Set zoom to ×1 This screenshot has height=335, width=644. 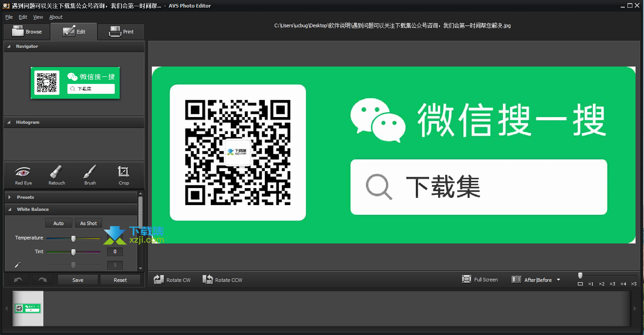[x=590, y=284]
